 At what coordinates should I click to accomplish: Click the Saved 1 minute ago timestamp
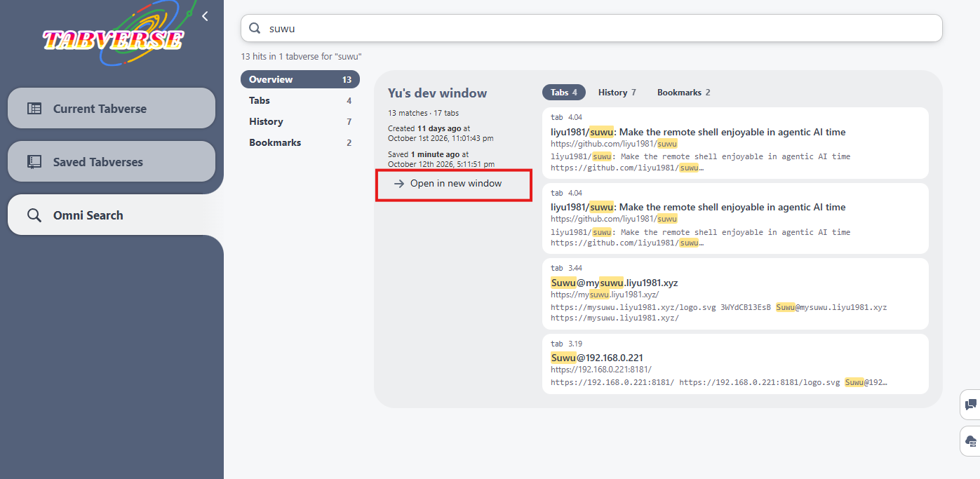441,159
